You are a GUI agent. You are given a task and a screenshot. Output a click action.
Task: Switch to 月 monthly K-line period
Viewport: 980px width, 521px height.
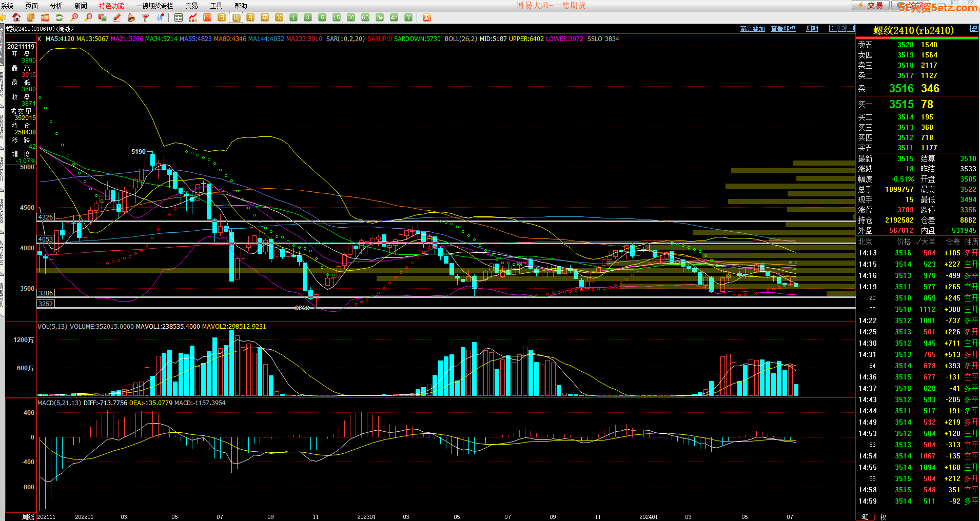(x=250, y=17)
